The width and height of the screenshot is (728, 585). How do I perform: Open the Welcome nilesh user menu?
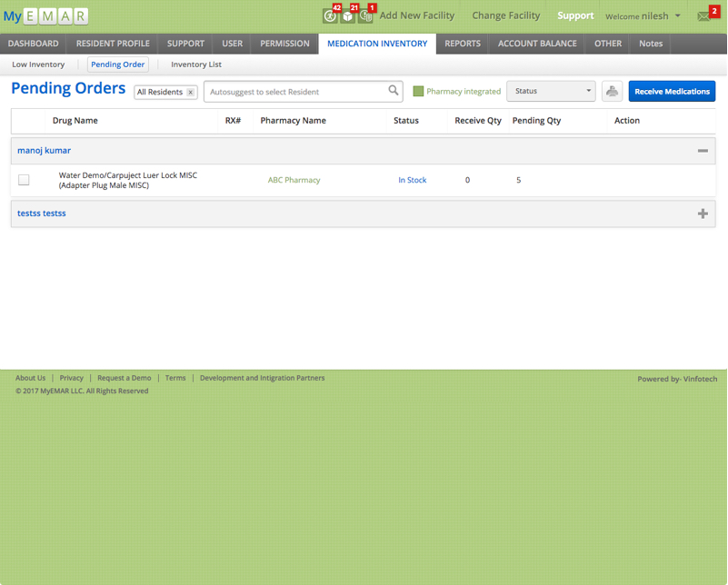pyautogui.click(x=643, y=16)
